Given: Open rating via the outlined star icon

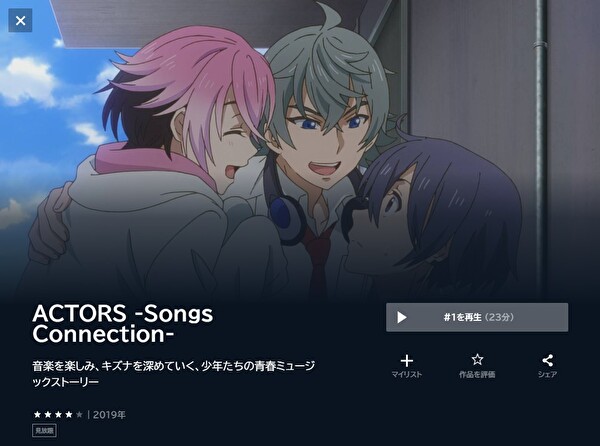Looking at the screenshot, I should (x=477, y=360).
